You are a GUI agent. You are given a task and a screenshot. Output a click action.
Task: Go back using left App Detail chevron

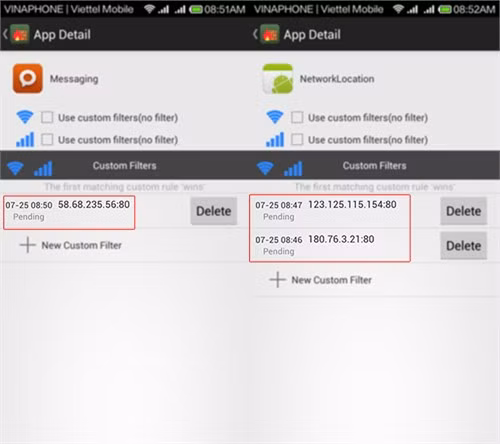[x=5, y=34]
